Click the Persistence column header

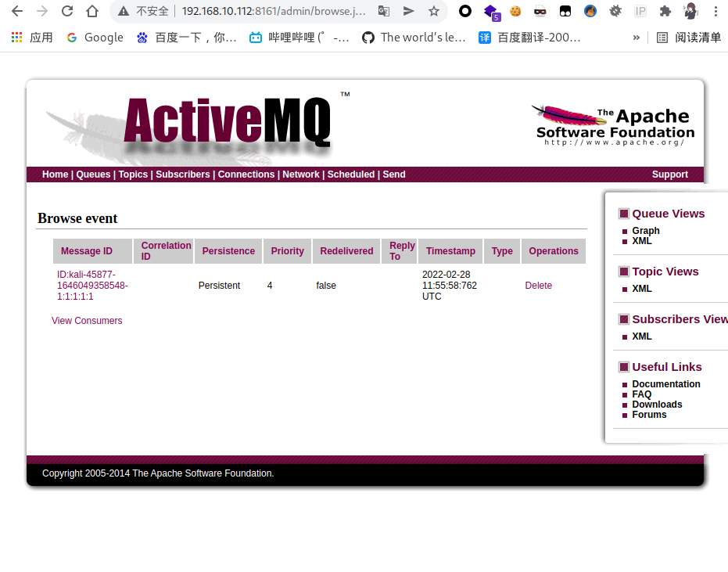click(x=228, y=251)
